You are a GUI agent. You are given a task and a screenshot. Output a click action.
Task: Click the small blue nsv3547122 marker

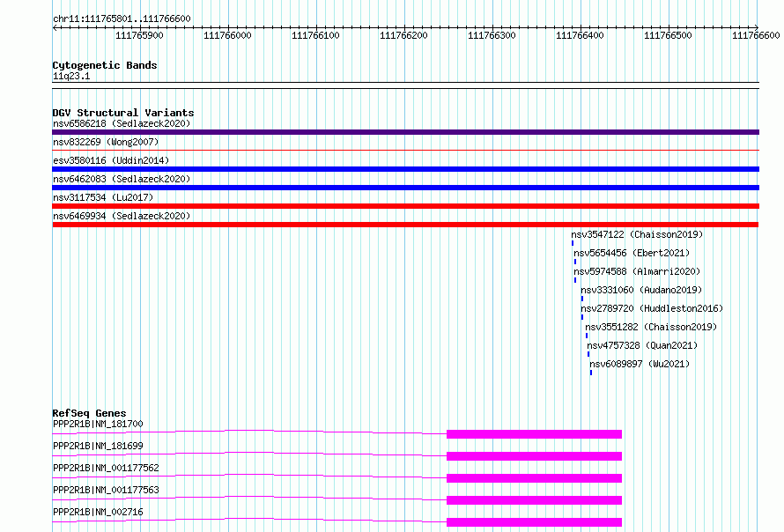click(x=573, y=243)
